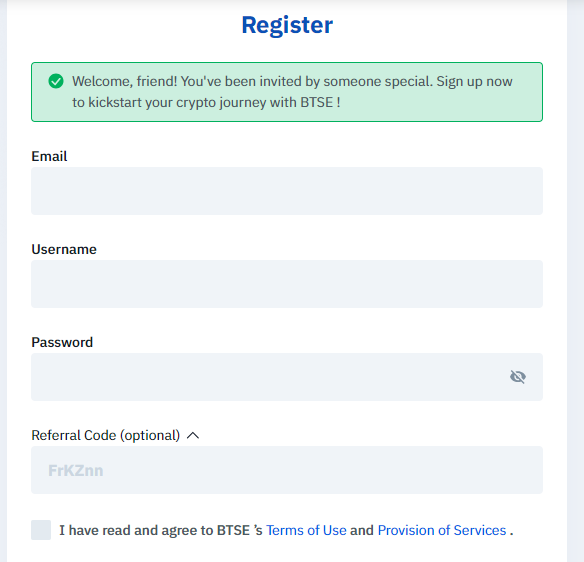Click the word BTSE in the welcome banner
The width and height of the screenshot is (584, 562).
pos(317,102)
